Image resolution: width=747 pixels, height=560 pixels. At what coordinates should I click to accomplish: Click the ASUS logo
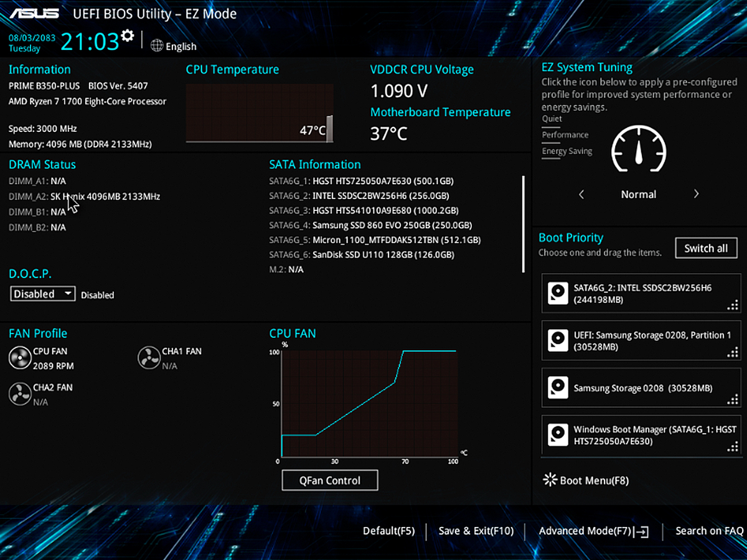click(x=34, y=13)
